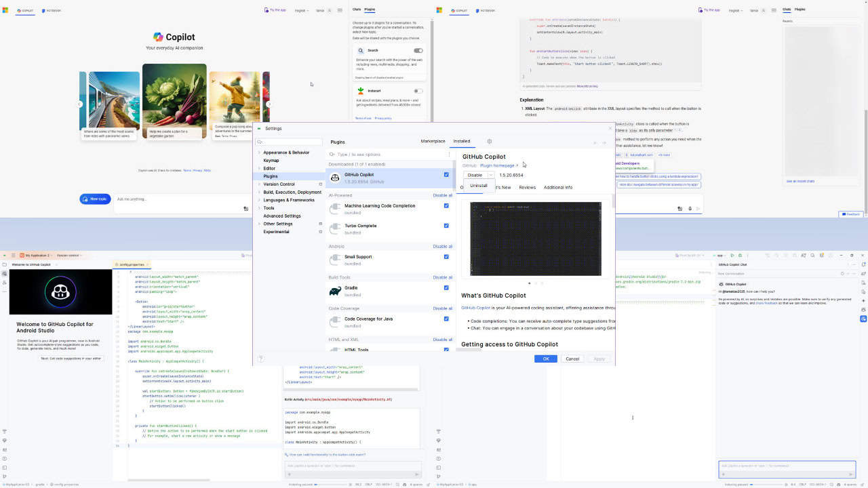This screenshot has height=488, width=868.
Task: Click the plugin search options kebab menu
Action: (449, 155)
